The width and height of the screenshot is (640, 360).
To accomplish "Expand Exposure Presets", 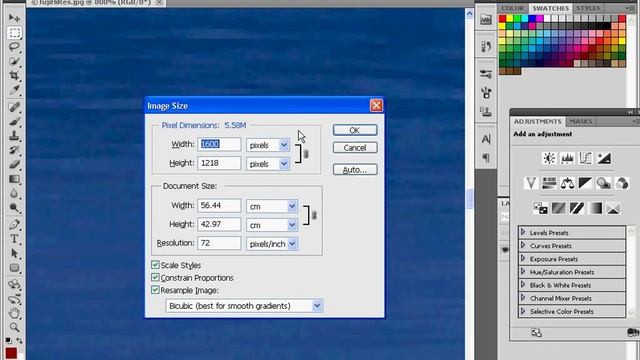I will coord(523,258).
